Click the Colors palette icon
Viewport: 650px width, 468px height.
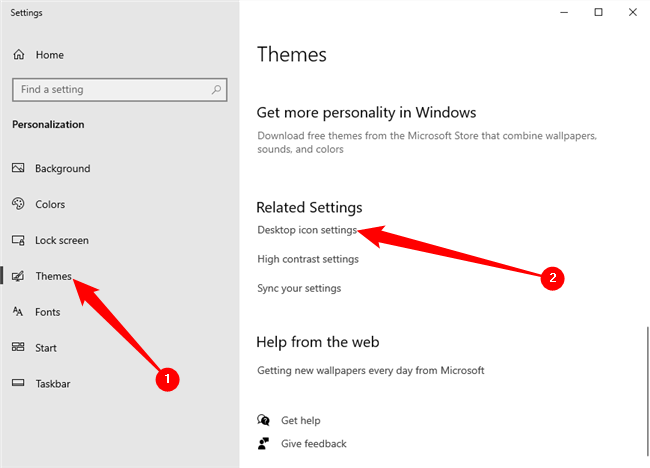click(x=18, y=205)
